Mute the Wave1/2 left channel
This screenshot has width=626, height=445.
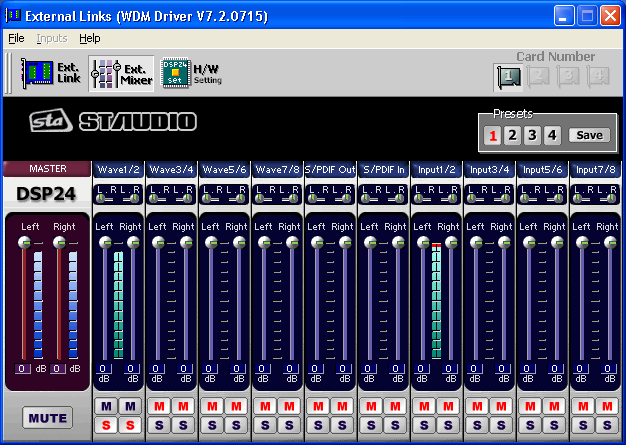coord(107,406)
